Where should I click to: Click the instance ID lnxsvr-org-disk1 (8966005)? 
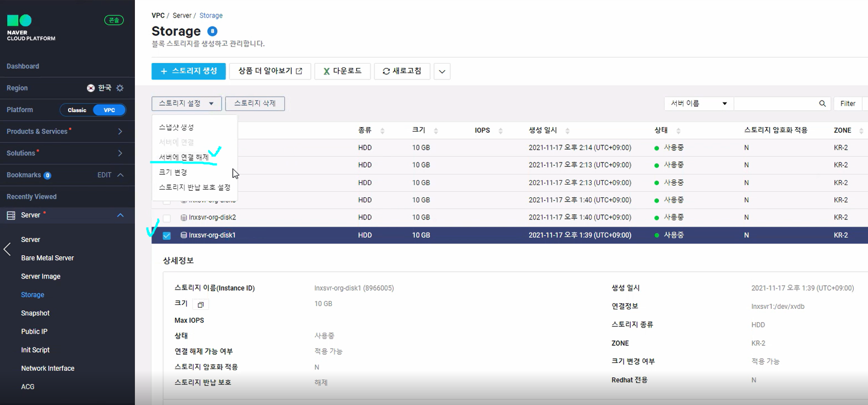pyautogui.click(x=354, y=288)
